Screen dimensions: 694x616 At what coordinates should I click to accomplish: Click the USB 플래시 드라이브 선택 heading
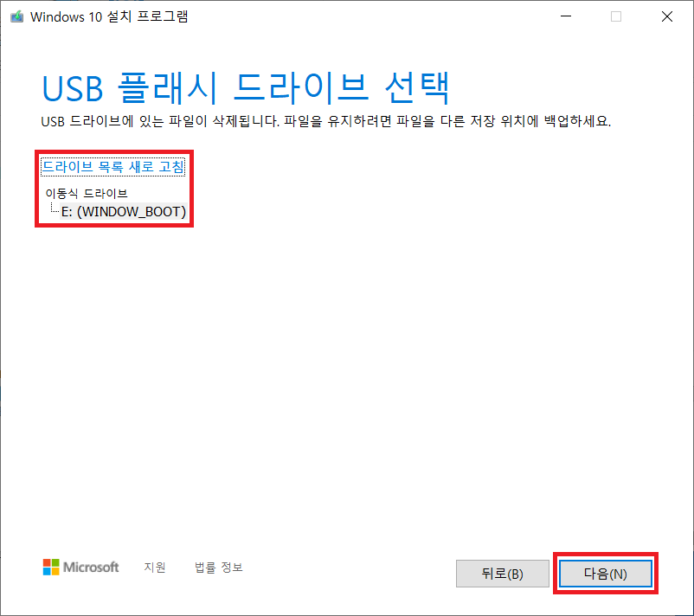point(246,88)
